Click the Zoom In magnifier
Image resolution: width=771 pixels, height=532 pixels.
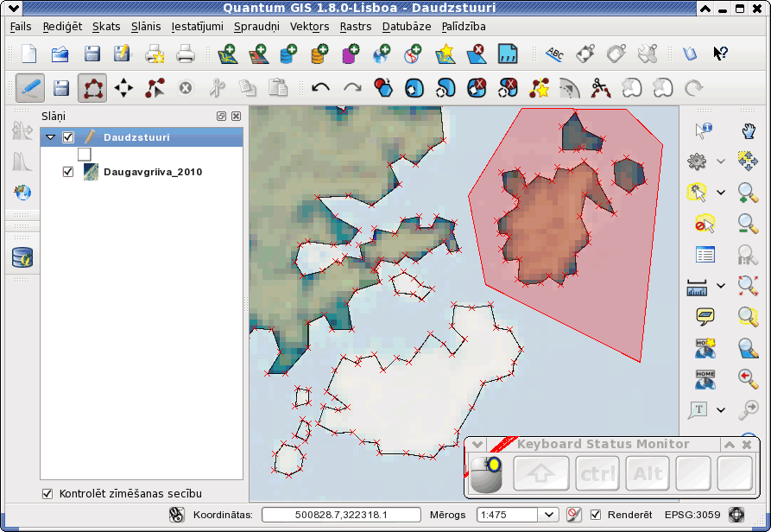[x=748, y=193]
